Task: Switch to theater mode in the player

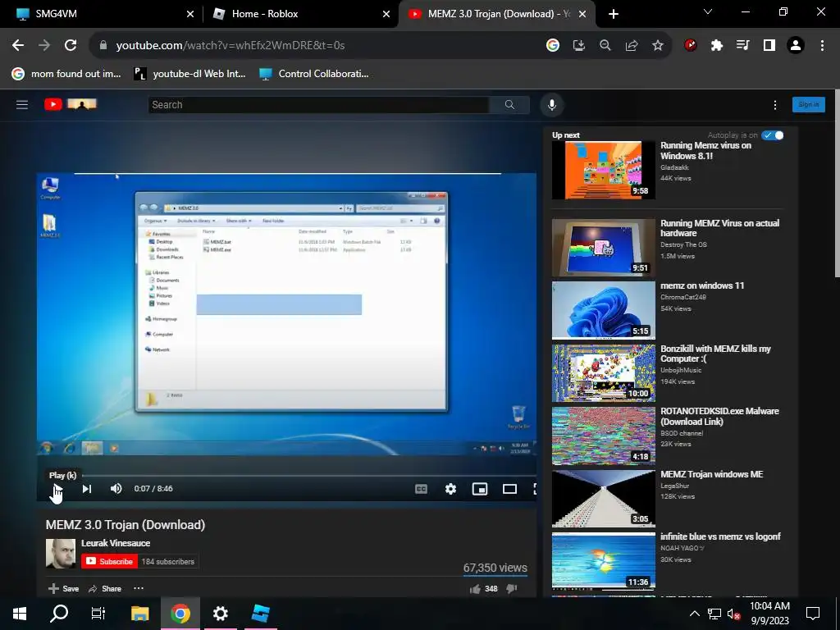Action: 509,489
